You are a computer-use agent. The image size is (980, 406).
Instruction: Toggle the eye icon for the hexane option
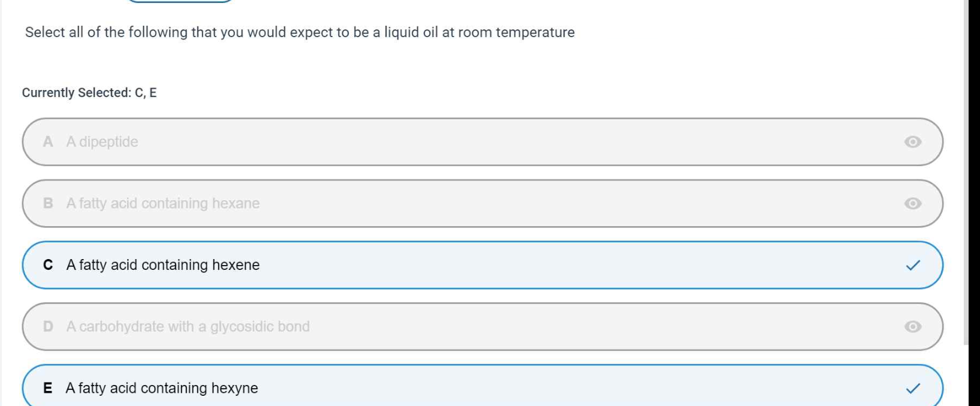click(x=912, y=204)
